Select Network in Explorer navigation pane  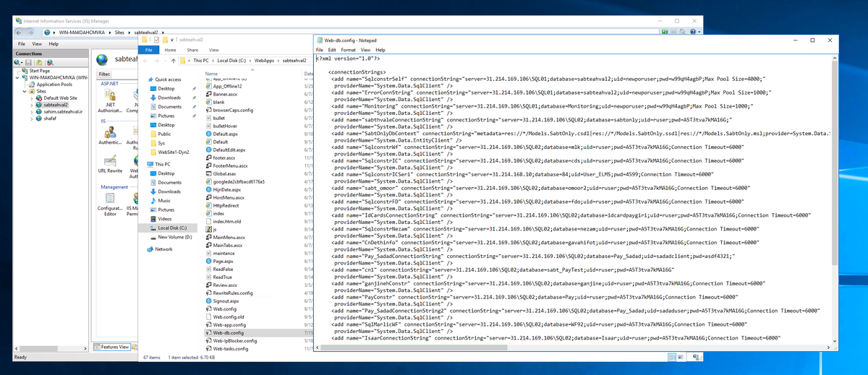pos(163,249)
